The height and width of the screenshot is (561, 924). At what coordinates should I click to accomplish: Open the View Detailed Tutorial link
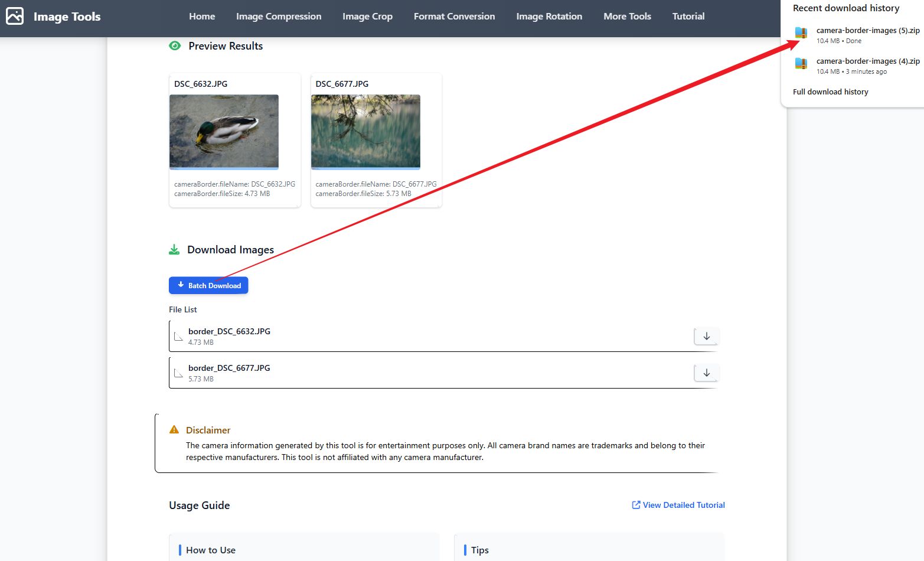click(x=678, y=505)
